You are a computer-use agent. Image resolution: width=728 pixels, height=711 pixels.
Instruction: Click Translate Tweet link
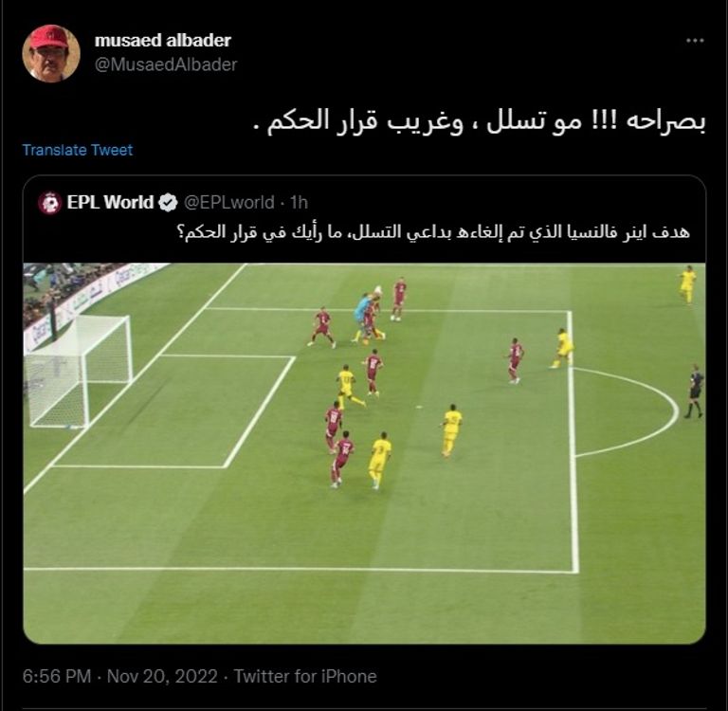[x=78, y=150]
